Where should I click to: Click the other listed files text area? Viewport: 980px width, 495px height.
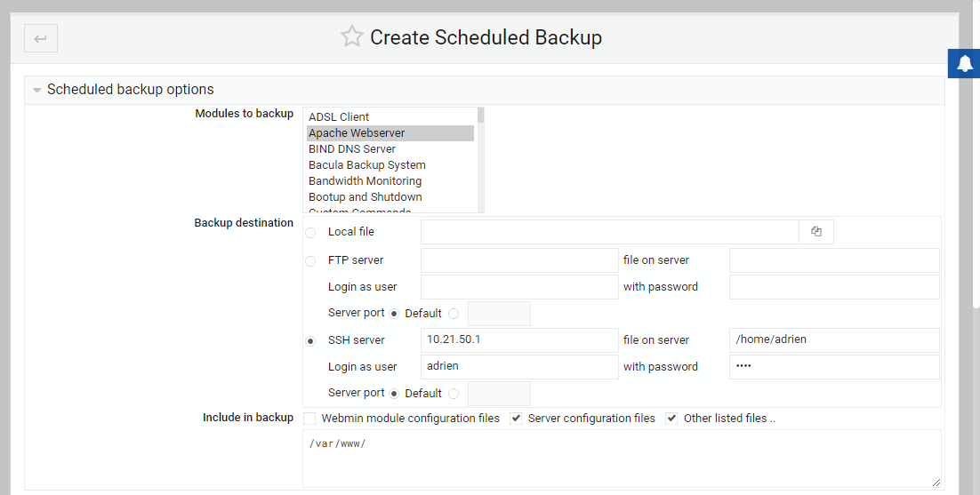click(621, 458)
